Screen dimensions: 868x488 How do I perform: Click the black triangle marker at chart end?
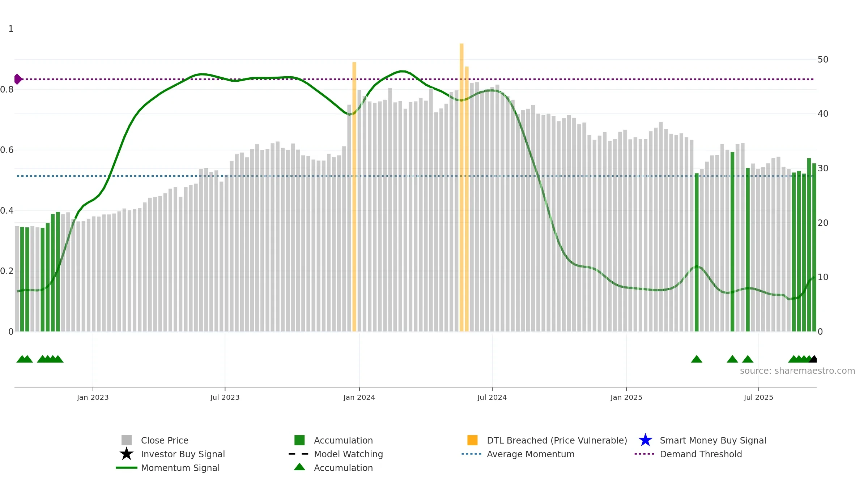click(813, 359)
